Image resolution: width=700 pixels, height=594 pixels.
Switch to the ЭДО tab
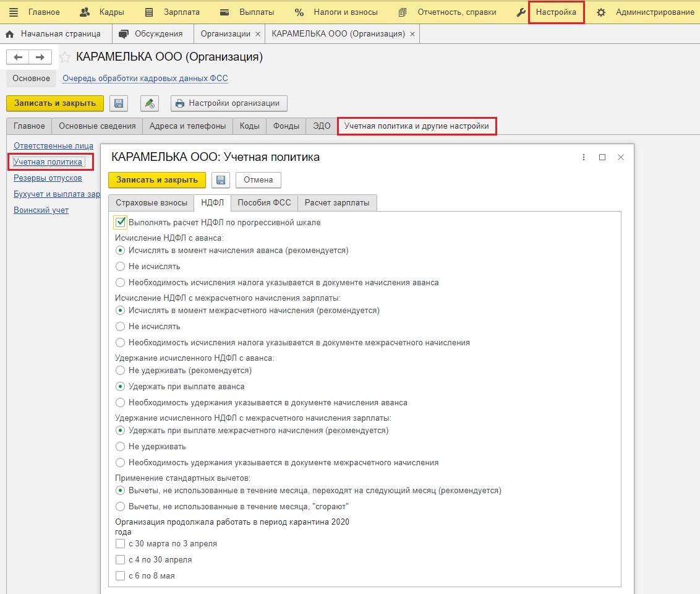[322, 126]
